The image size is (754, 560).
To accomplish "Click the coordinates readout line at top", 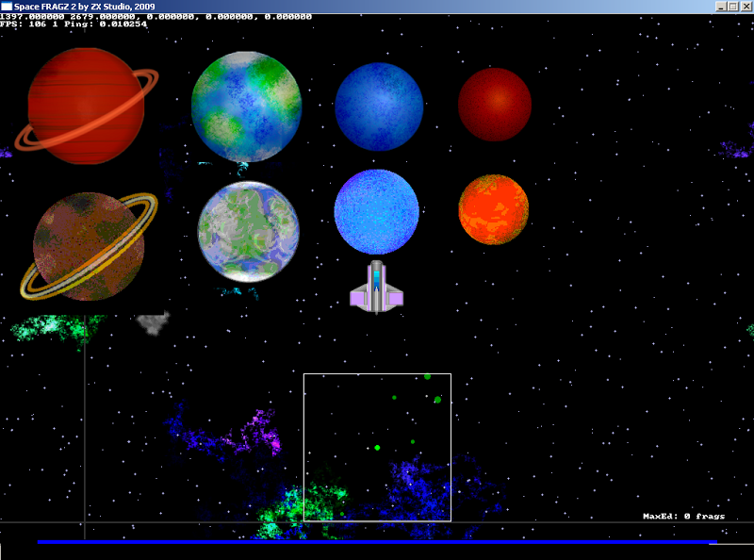I will (x=156, y=17).
